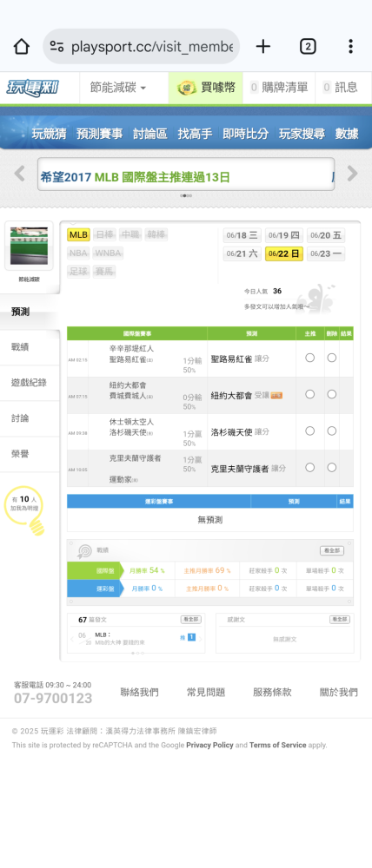Select 玩競猜 in the navigation bar
The height and width of the screenshot is (868, 372).
click(49, 134)
